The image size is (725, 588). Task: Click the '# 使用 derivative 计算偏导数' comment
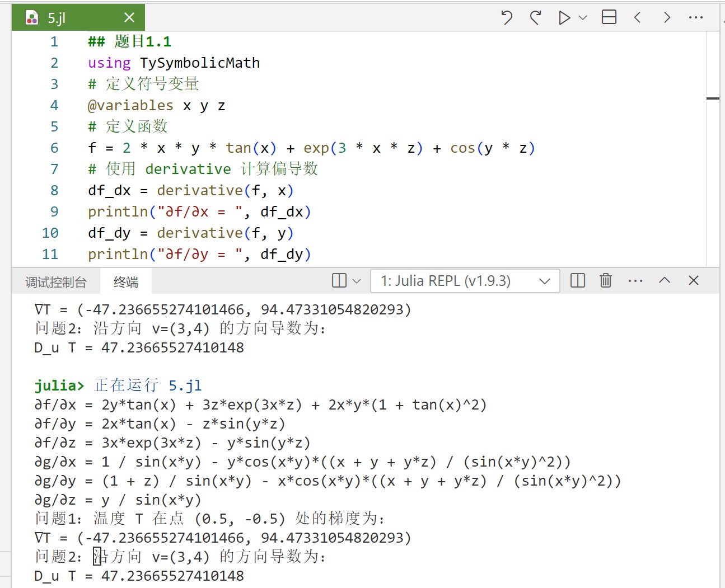(x=203, y=169)
